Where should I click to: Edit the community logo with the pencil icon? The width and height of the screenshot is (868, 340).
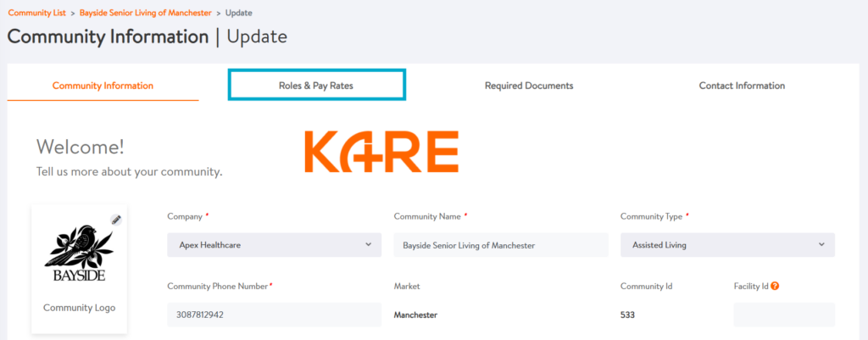(x=115, y=220)
